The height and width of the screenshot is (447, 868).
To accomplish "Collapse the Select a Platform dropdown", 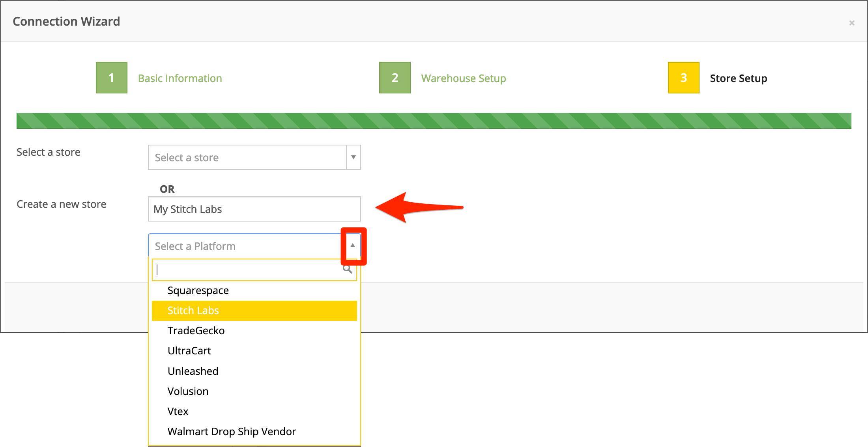I will click(x=254, y=246).
